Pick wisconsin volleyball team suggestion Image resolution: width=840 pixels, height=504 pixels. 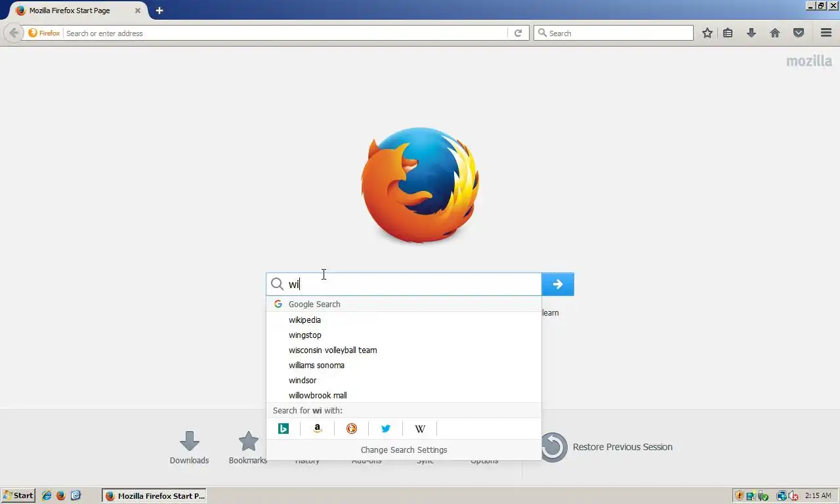tap(404, 350)
